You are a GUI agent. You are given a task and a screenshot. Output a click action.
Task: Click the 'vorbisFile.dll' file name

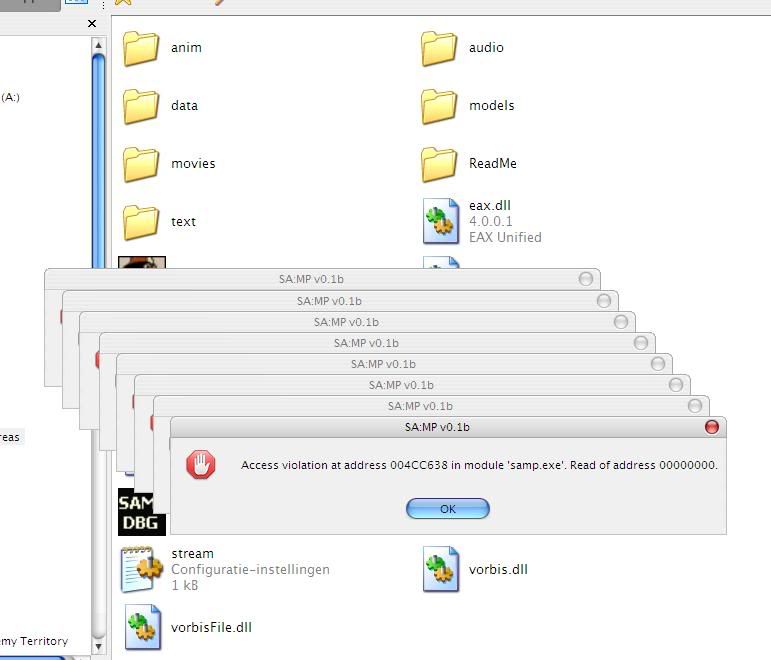(211, 628)
